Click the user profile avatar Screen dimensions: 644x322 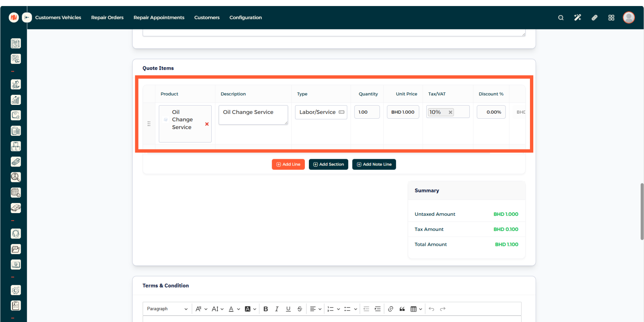629,17
